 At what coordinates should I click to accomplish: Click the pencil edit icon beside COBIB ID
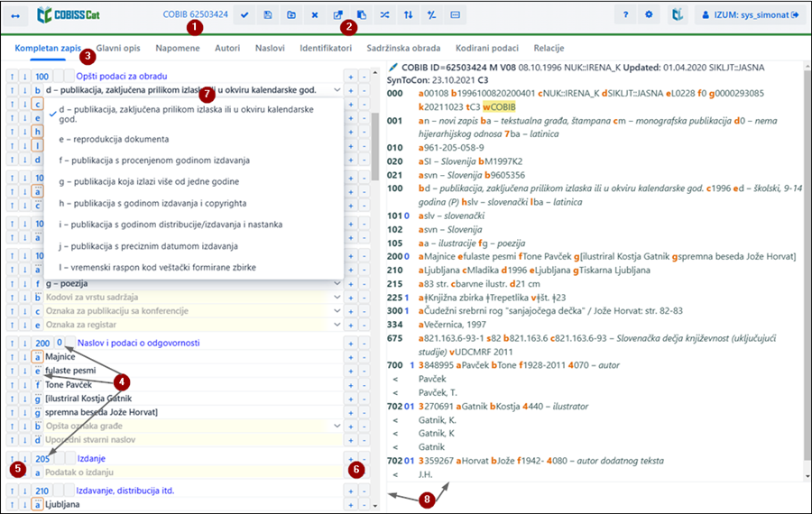tap(393, 68)
